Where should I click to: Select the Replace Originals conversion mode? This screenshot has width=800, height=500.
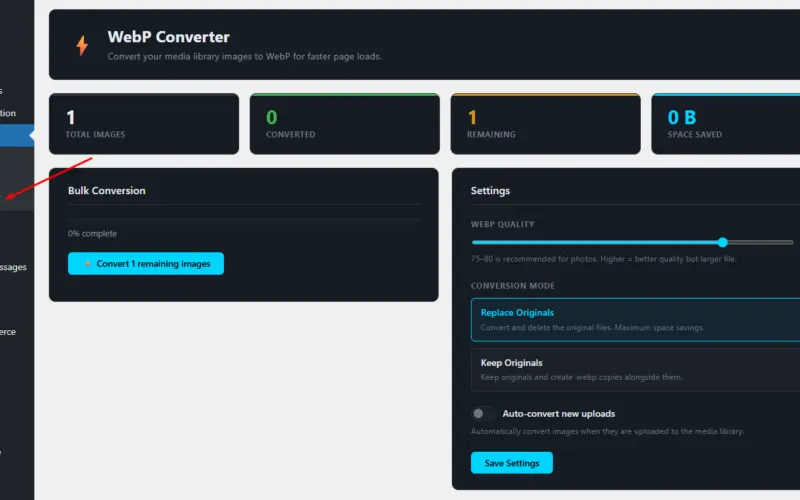pyautogui.click(x=635, y=320)
